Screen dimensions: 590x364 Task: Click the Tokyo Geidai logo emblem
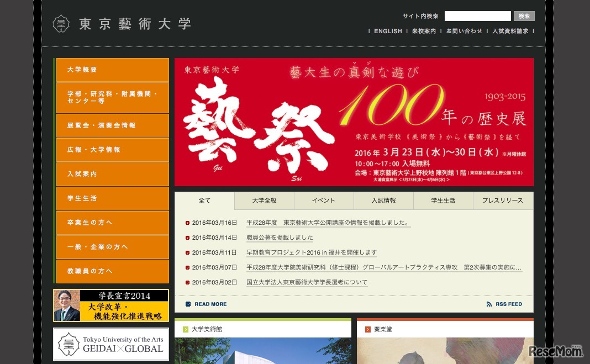click(61, 23)
